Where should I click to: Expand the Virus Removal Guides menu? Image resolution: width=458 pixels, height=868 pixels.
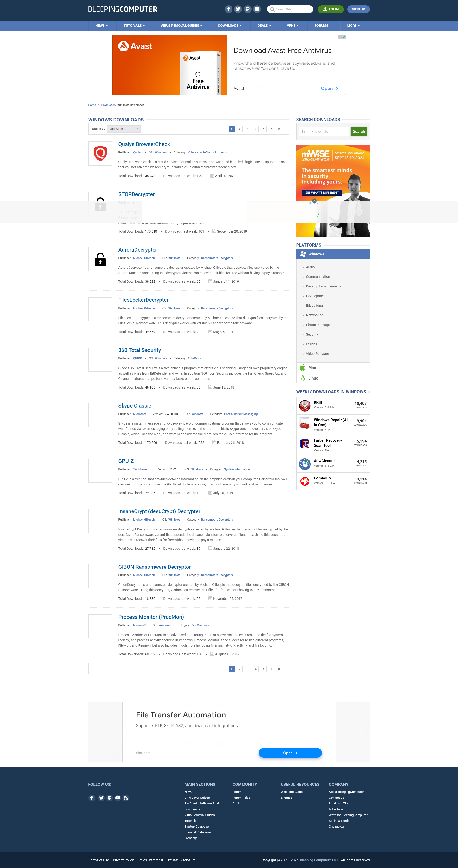[x=181, y=26]
